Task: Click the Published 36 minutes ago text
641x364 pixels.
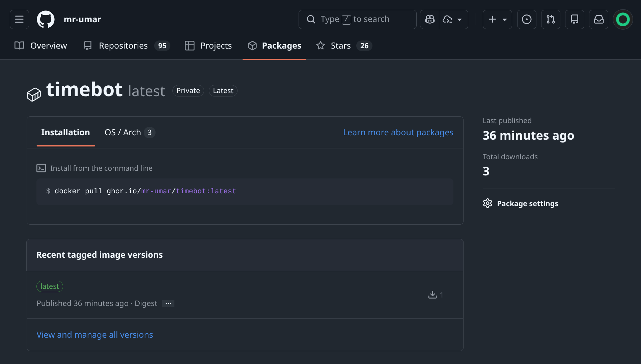Action: coord(83,303)
